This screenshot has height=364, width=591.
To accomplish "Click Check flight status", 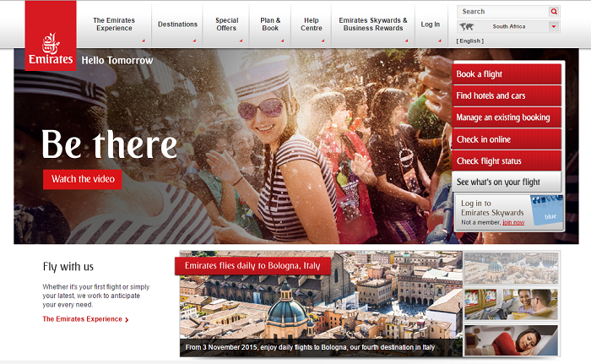I will coord(507,161).
